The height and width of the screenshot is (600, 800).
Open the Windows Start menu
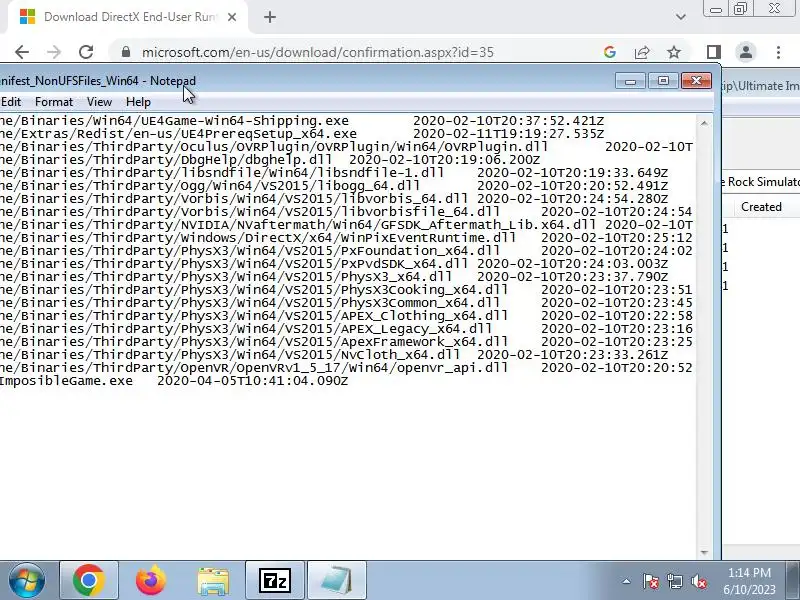tap(26, 581)
